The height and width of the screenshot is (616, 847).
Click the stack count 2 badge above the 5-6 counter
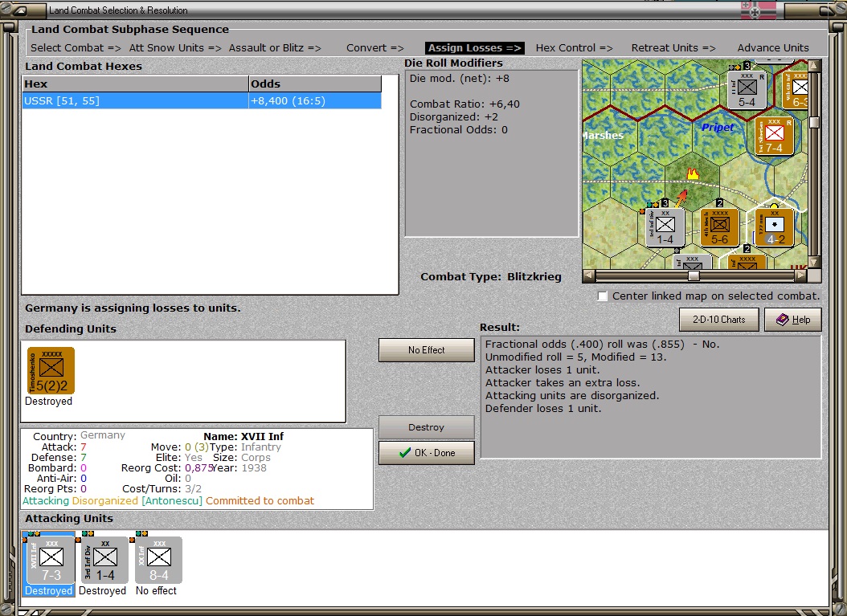pos(719,203)
